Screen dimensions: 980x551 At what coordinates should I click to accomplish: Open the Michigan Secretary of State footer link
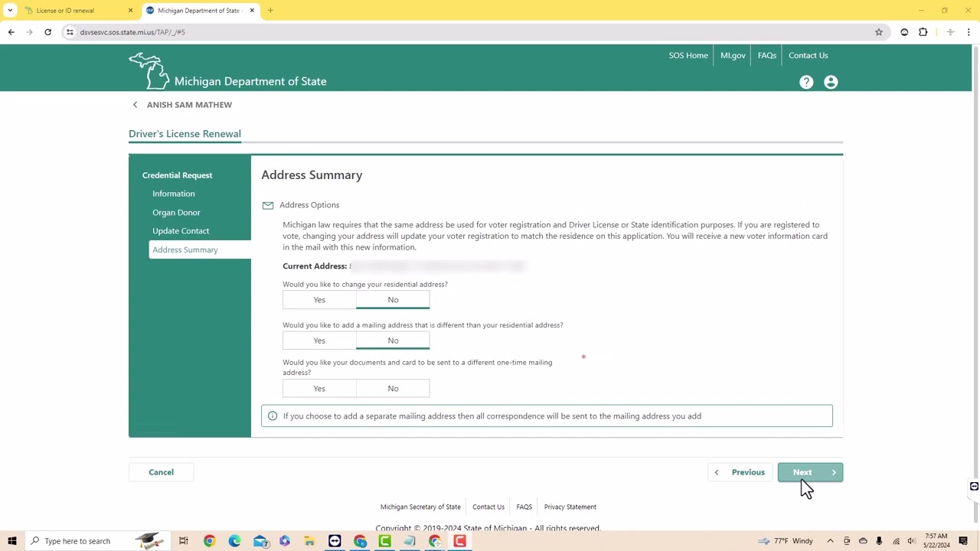click(420, 507)
